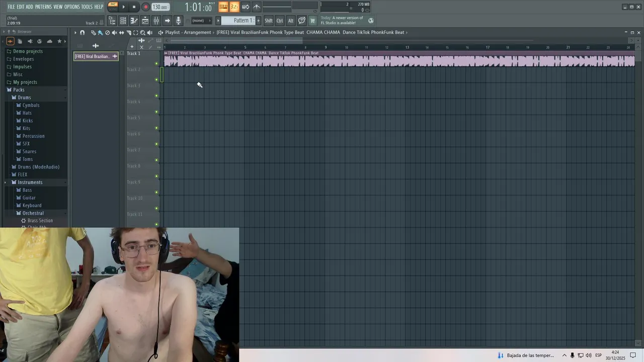
Task: Open the browser online globe tab icon
Action: coord(39,41)
